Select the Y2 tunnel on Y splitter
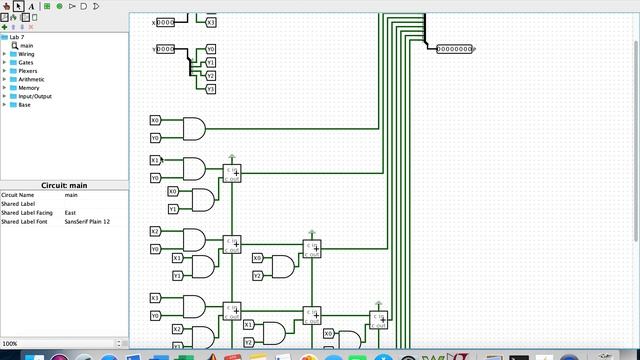 (x=210, y=76)
